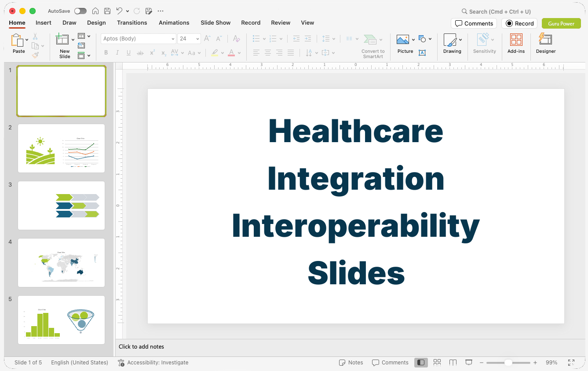Open the font size dropdown showing 24
This screenshot has height=371, width=588.
click(x=189, y=39)
